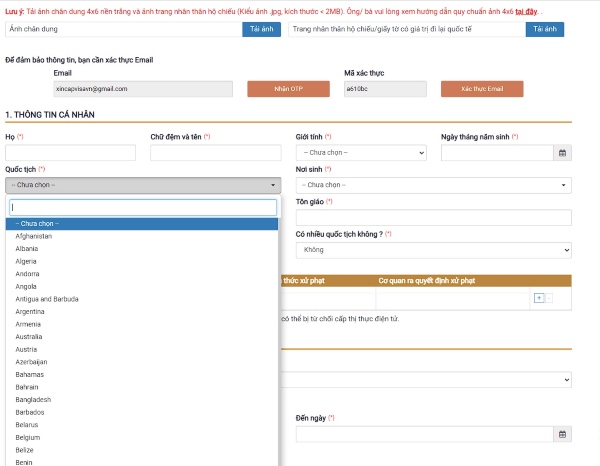Click Tải ảnh for passport page
Viewport: 600px width, 466px height.
tap(545, 29)
